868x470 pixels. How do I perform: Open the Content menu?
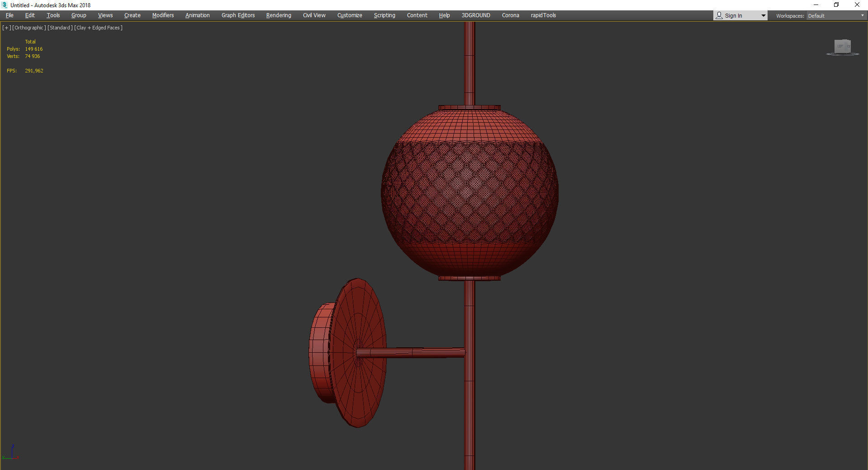(417, 15)
